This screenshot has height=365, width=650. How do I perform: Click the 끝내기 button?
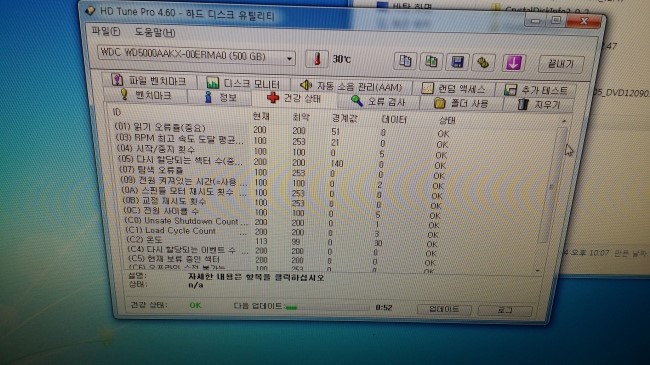(x=561, y=64)
